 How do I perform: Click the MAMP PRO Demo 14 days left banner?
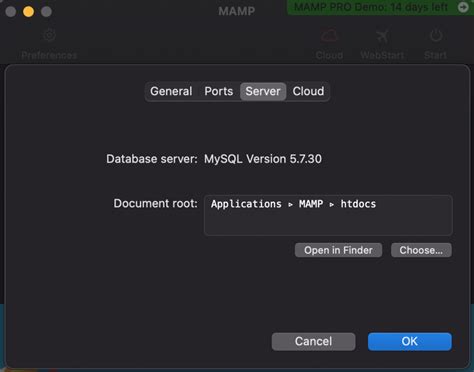(380, 7)
